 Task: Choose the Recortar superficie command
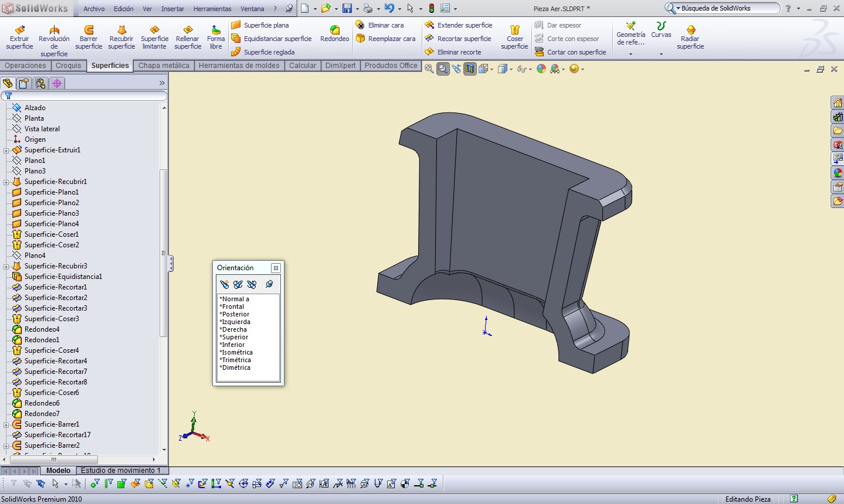pos(458,39)
